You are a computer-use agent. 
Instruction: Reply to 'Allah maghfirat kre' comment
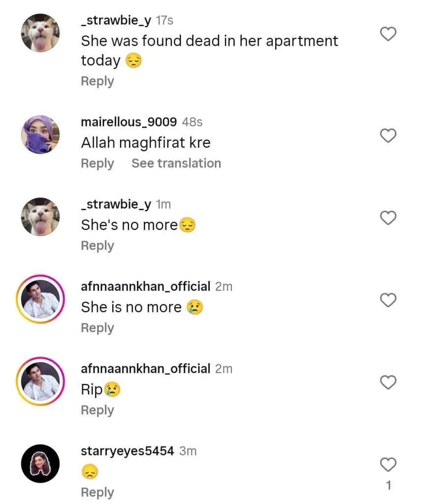[x=97, y=163]
